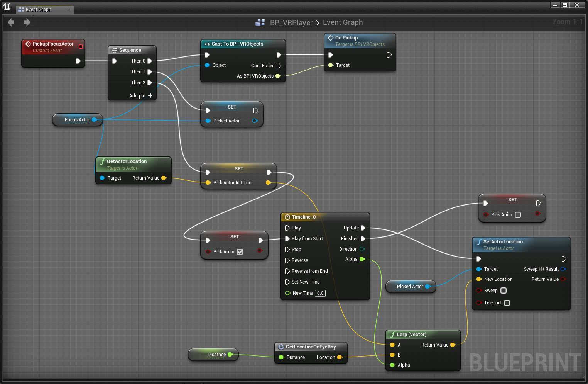The width and height of the screenshot is (588, 384).
Task: Select the SetActorLocation node header
Action: (521, 245)
